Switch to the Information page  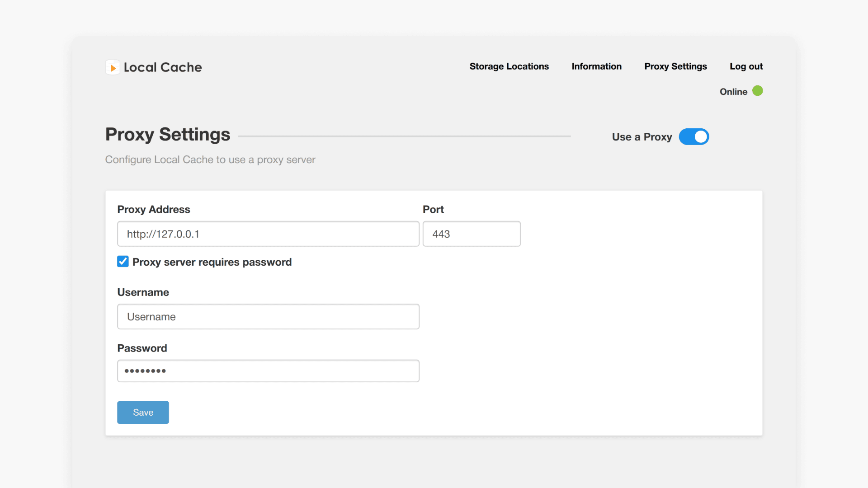pyautogui.click(x=596, y=66)
